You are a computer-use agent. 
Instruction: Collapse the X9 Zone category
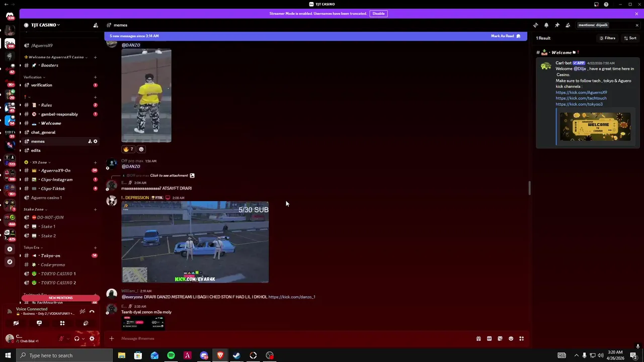(x=38, y=162)
